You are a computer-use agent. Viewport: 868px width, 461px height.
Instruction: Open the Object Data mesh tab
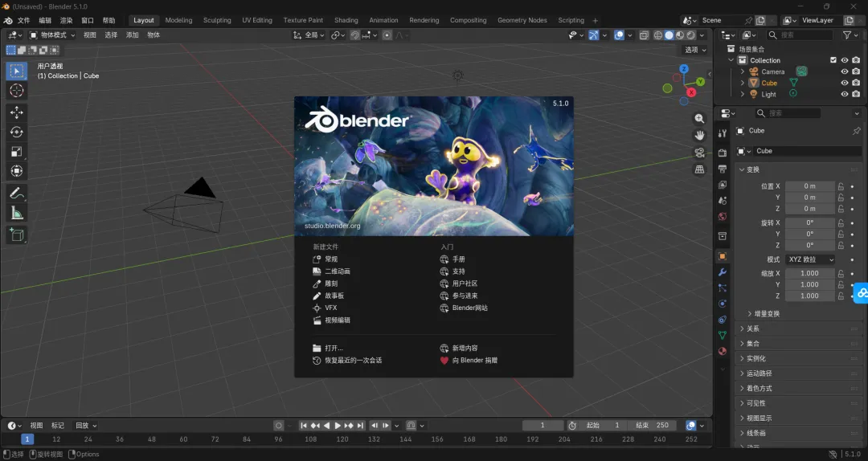(723, 336)
